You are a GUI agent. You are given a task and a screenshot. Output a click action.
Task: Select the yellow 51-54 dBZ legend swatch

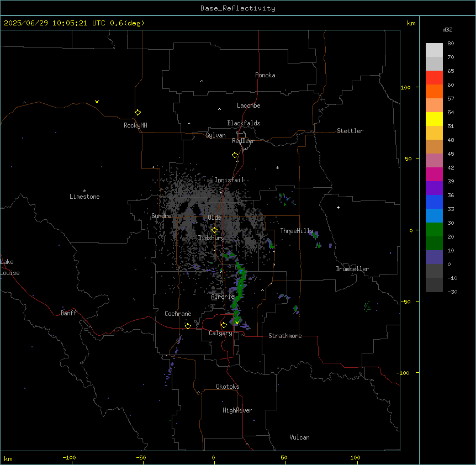click(x=434, y=119)
